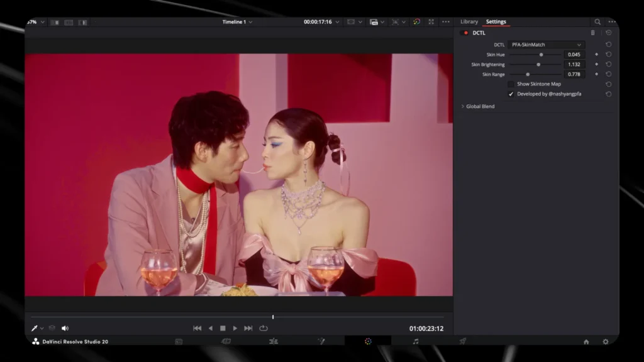
Task: Open the Fairlight page
Action: (x=416, y=341)
